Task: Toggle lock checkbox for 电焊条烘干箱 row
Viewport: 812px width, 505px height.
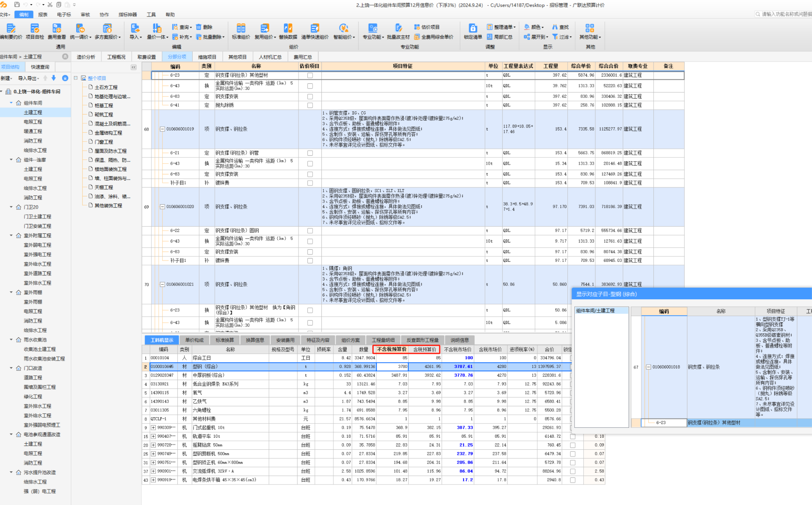Action: click(573, 480)
